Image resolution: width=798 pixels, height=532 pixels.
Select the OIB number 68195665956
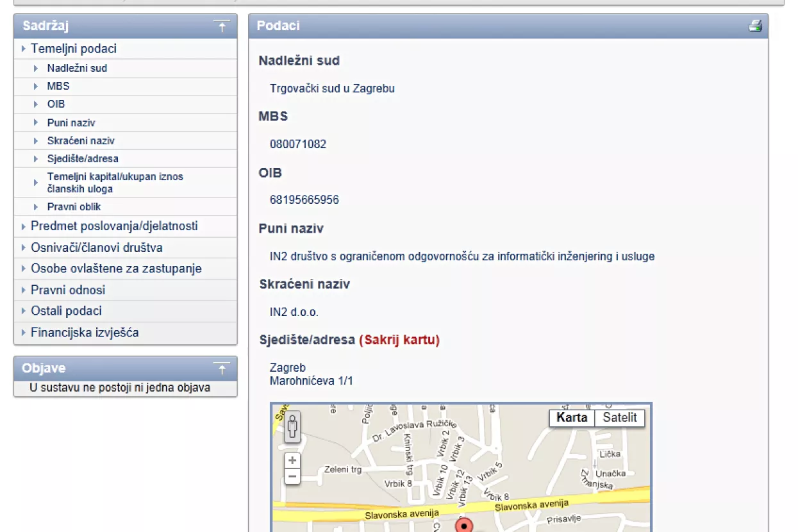[304, 200]
